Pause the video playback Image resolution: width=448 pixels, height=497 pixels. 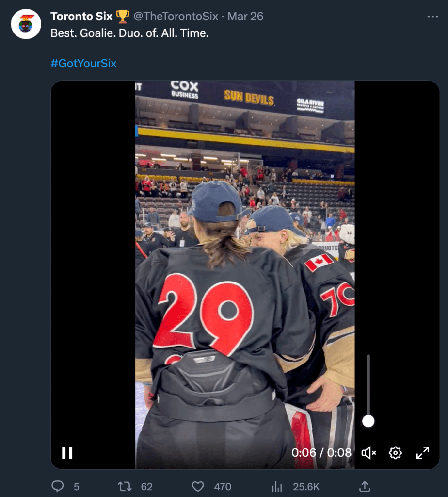(x=67, y=453)
